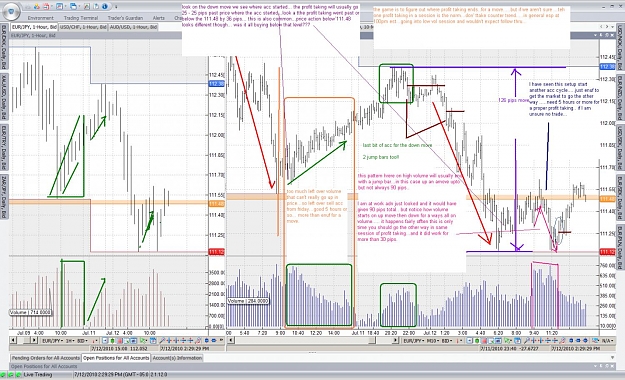Click the Volume 284.0000 label on M10 chart
The height and width of the screenshot is (380, 625).
click(248, 301)
